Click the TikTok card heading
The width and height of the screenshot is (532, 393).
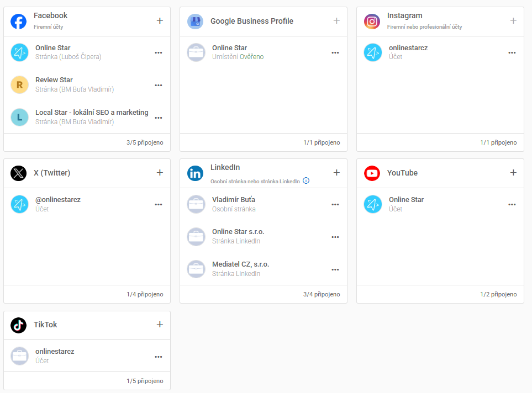(45, 325)
